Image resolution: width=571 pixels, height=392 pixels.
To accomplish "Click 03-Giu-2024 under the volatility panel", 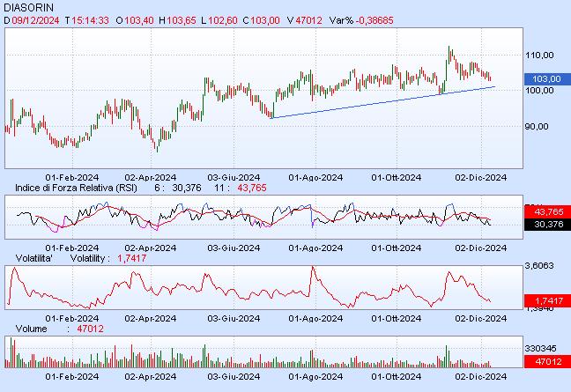I will [x=234, y=319].
